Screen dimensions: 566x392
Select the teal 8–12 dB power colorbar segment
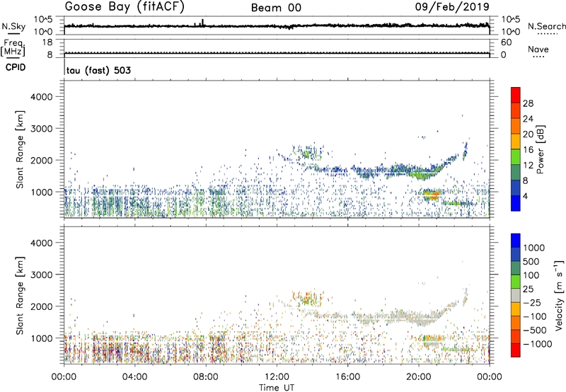tap(516, 172)
